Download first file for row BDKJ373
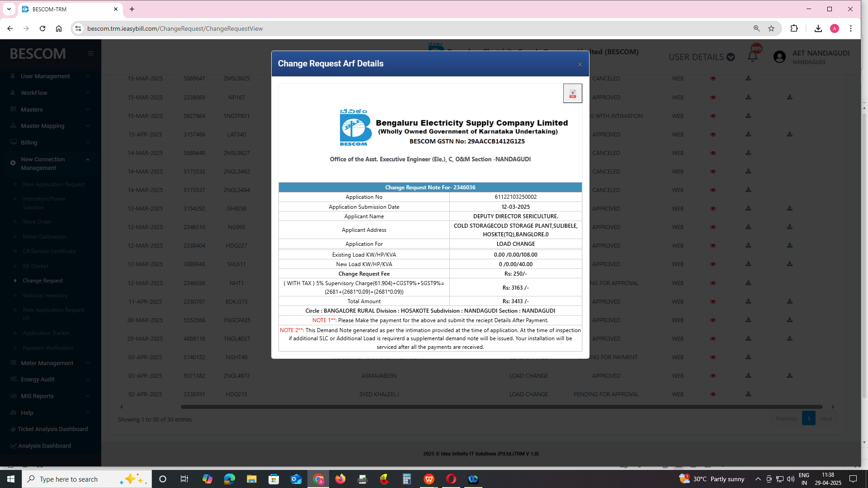Image resolution: width=868 pixels, height=488 pixels. pyautogui.click(x=748, y=301)
